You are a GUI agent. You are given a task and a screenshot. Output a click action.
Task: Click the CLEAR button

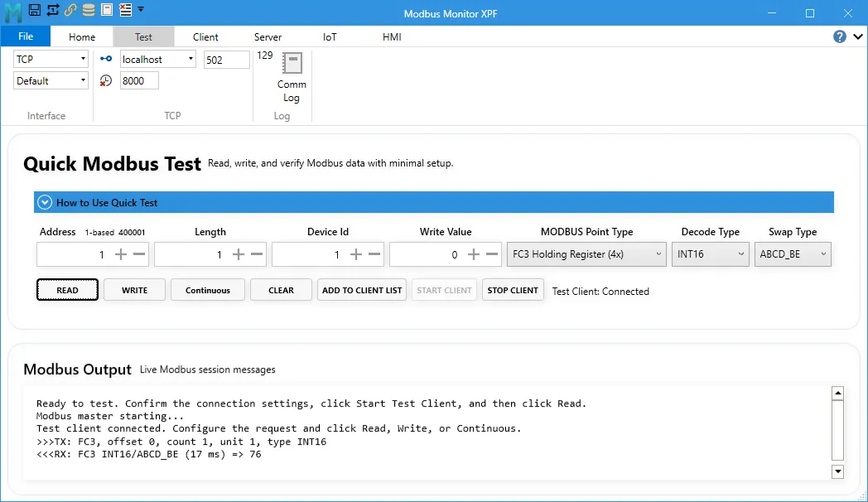pos(282,290)
